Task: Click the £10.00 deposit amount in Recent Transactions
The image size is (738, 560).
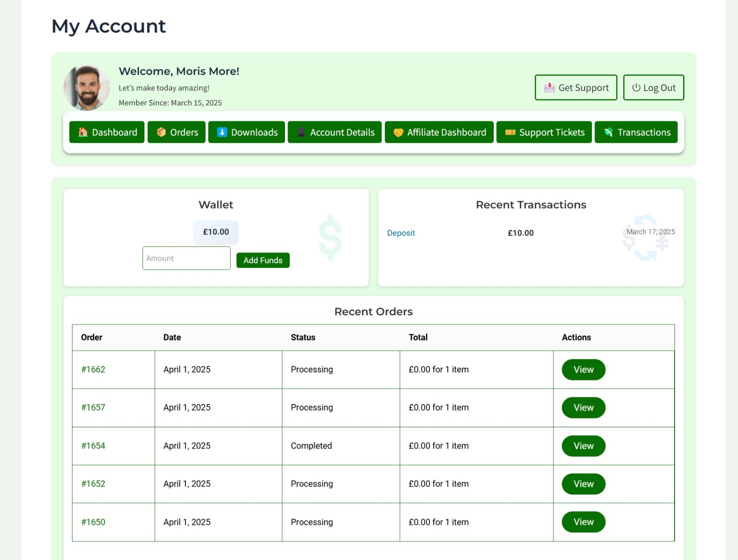Action: coord(521,233)
